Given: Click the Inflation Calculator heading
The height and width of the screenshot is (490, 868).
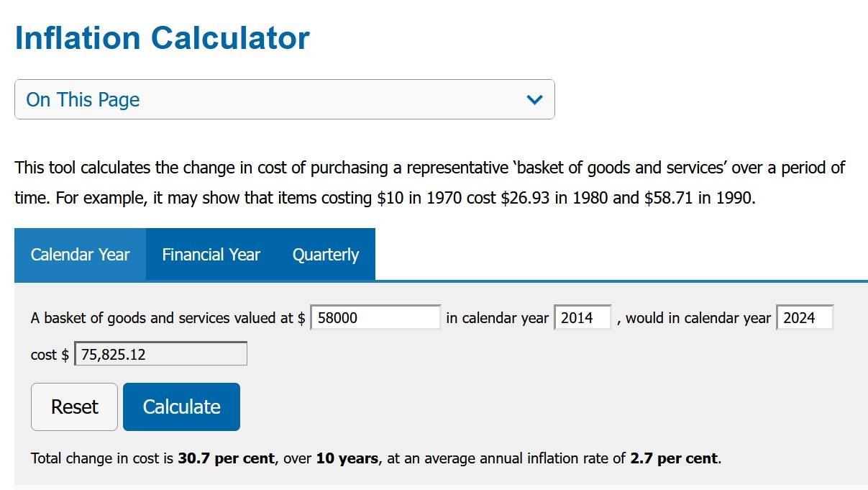Looking at the screenshot, I should point(162,37).
